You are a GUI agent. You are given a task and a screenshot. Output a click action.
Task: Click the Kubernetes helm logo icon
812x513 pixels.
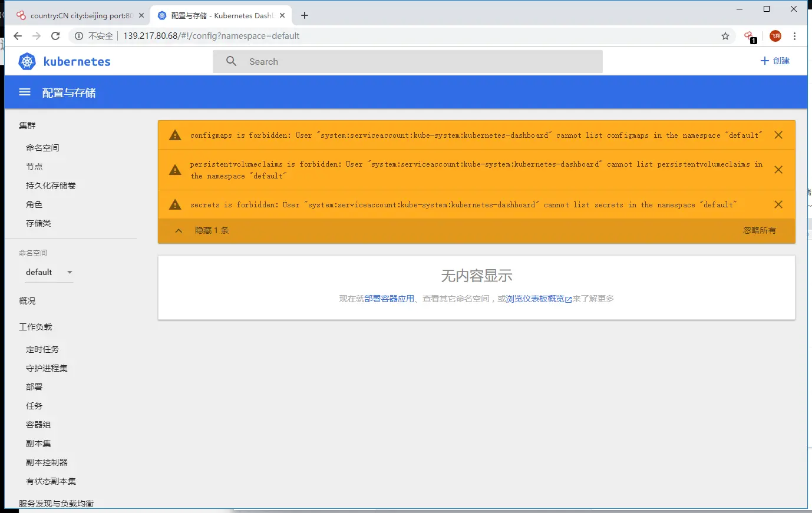[x=27, y=61]
